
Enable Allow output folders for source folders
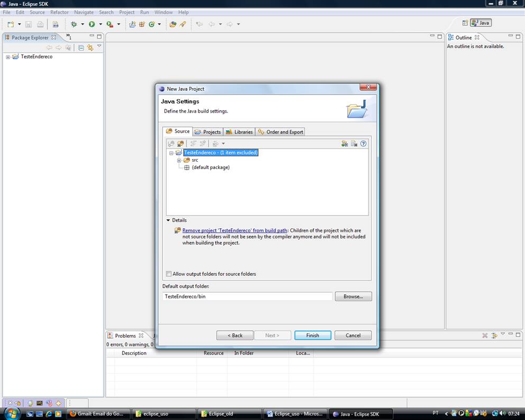(x=169, y=274)
